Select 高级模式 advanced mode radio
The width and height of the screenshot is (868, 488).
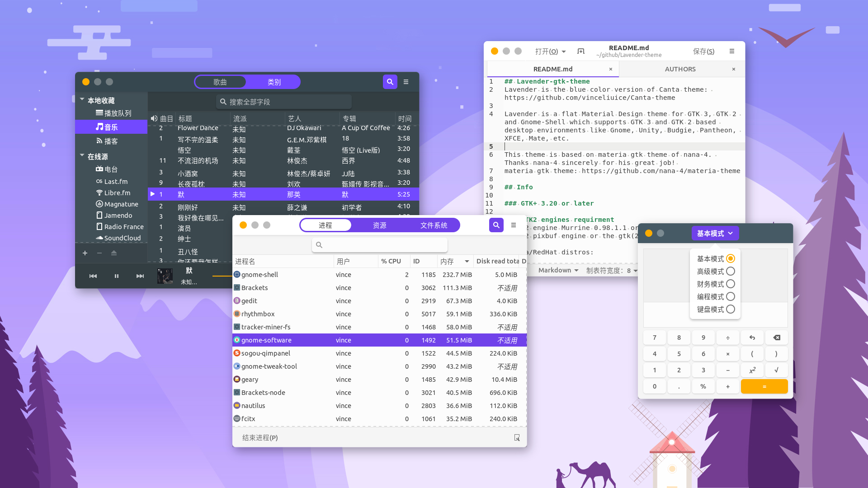[x=731, y=272]
